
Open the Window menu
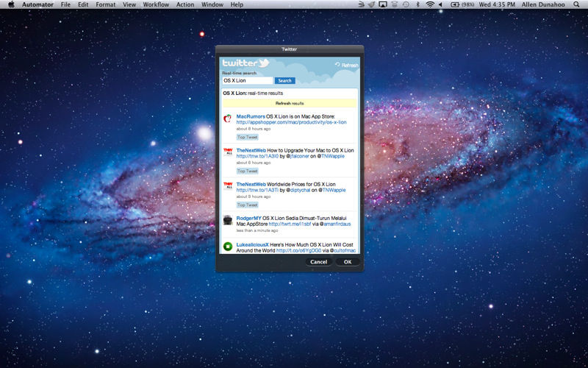(212, 4)
